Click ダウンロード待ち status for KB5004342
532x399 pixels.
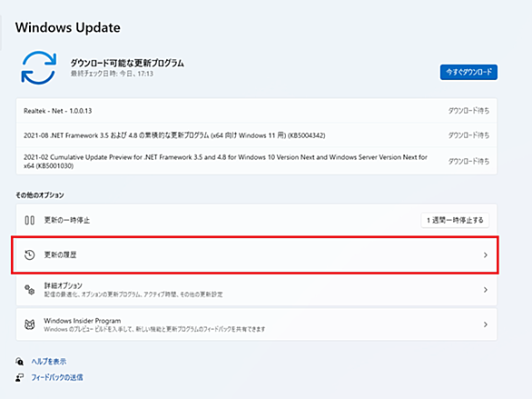468,135
